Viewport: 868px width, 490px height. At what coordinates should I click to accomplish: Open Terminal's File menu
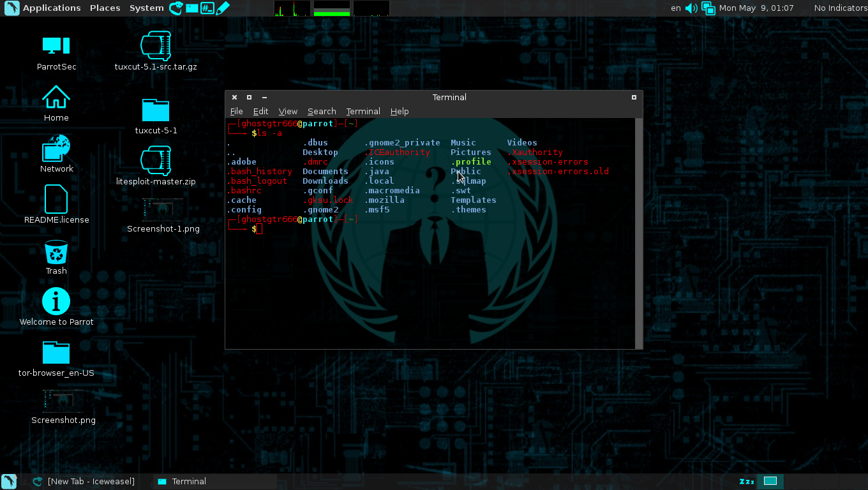(236, 111)
